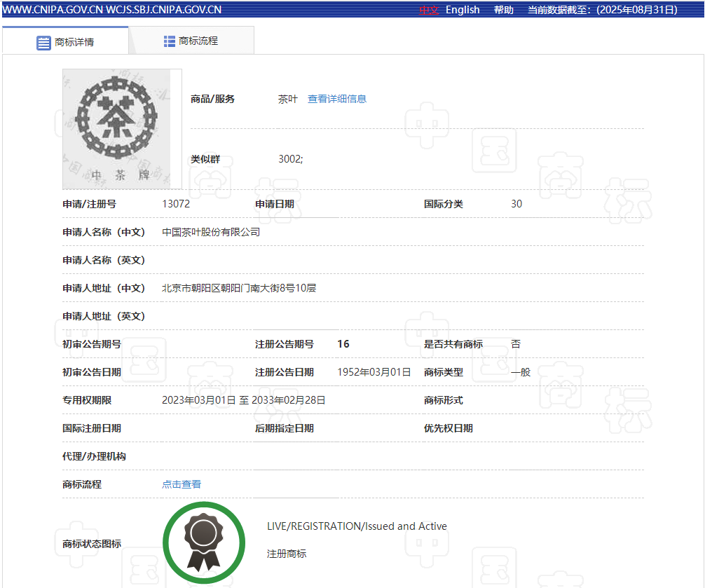The image size is (705, 588).
Task: Switch language to 中文
Action: click(x=428, y=10)
